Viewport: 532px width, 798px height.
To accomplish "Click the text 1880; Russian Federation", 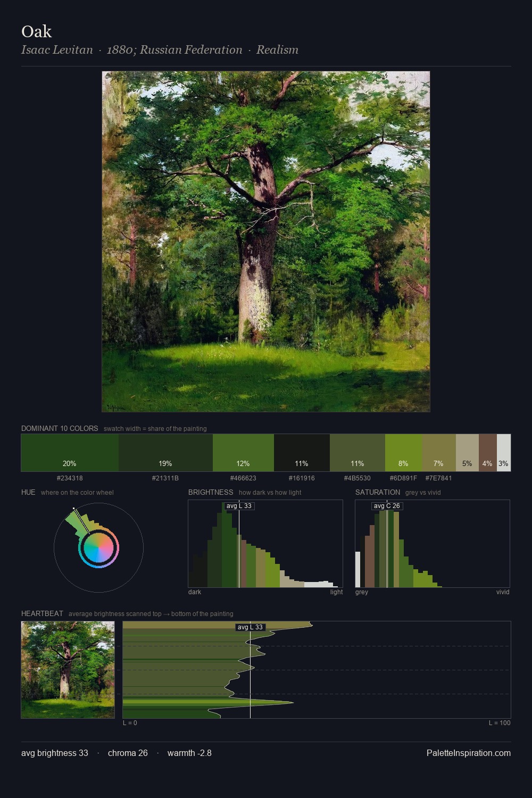I will pyautogui.click(x=174, y=50).
